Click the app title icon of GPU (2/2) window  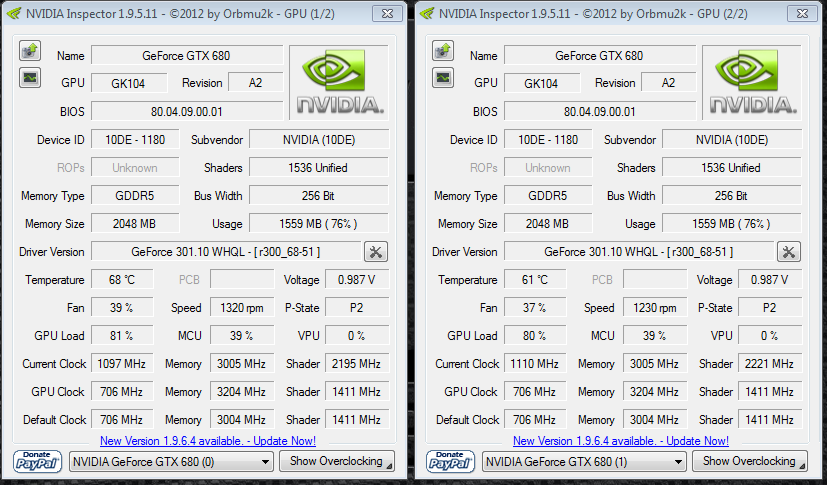pyautogui.click(x=427, y=14)
